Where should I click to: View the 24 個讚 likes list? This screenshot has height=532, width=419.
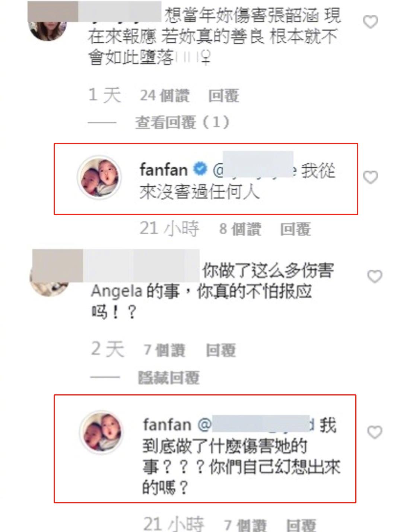pos(165,96)
